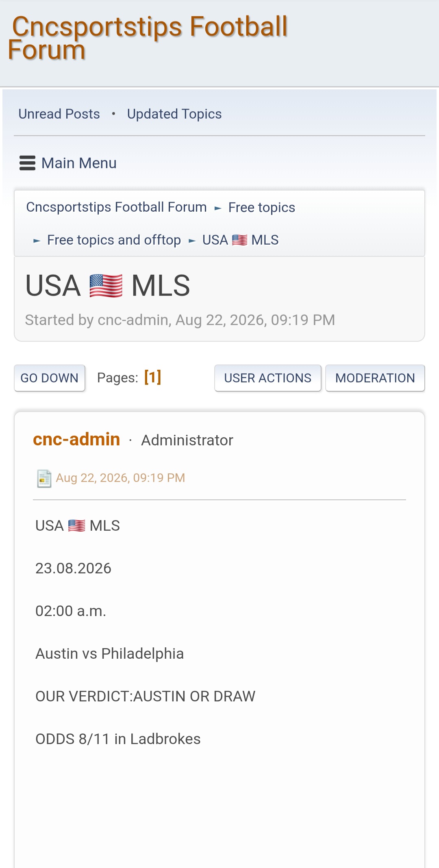
Task: Expand the Main Menu
Action: click(x=68, y=163)
